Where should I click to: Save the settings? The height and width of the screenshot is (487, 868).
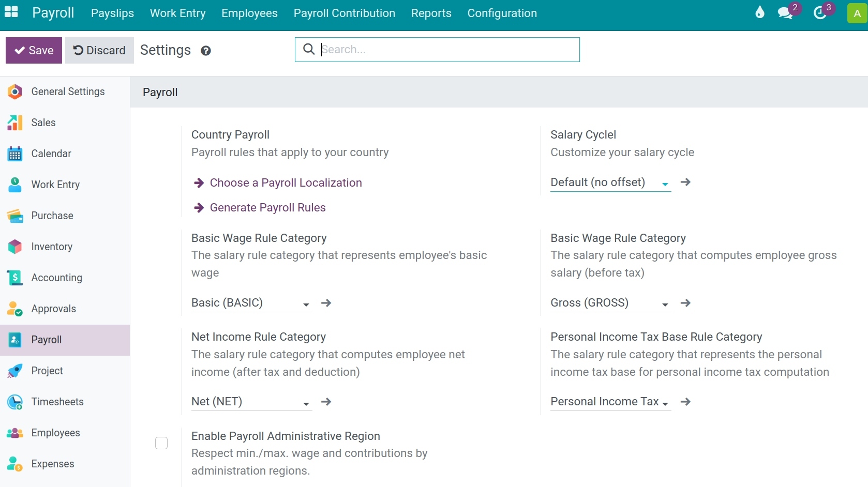(34, 50)
